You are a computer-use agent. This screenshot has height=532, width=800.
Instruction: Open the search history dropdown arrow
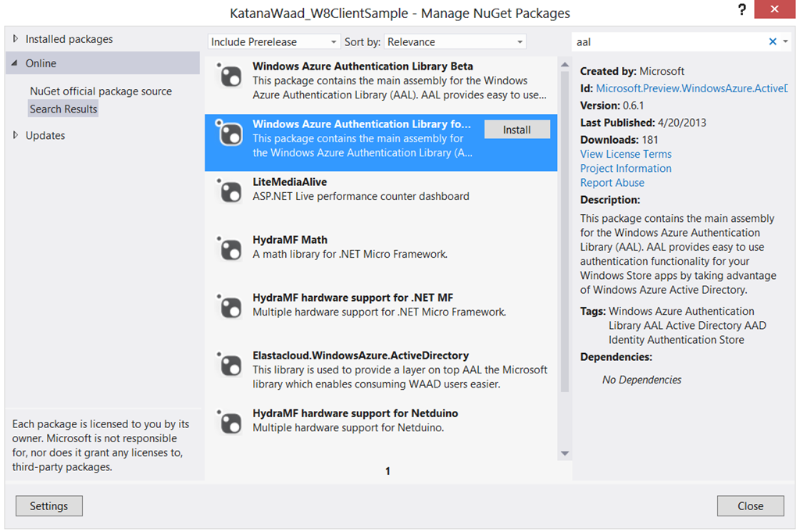[x=786, y=42]
